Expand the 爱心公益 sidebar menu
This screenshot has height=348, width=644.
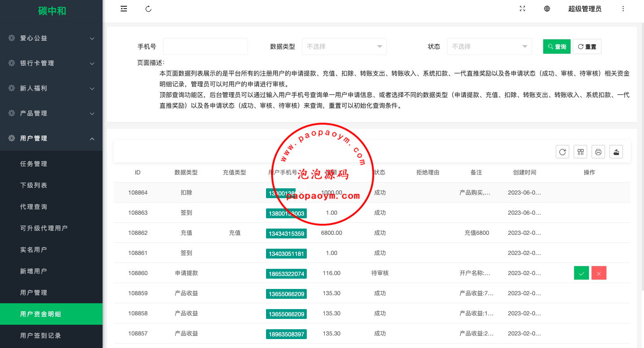pyautogui.click(x=52, y=38)
